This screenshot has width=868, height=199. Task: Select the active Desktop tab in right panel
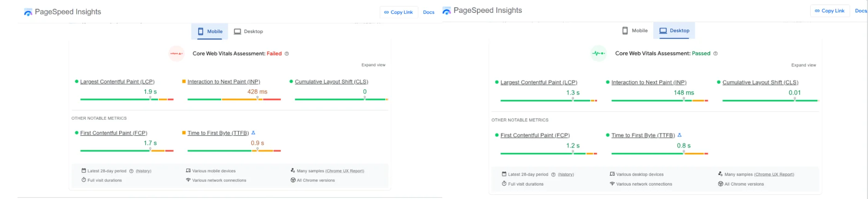[674, 30]
